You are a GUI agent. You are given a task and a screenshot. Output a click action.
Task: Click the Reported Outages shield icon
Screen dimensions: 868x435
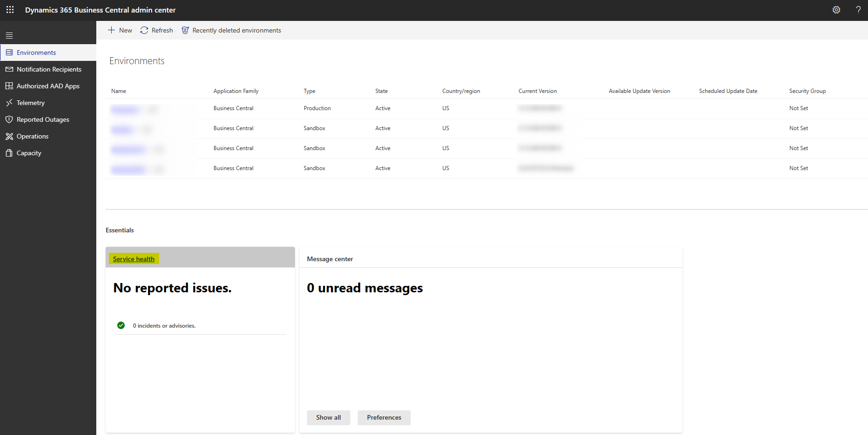point(9,119)
